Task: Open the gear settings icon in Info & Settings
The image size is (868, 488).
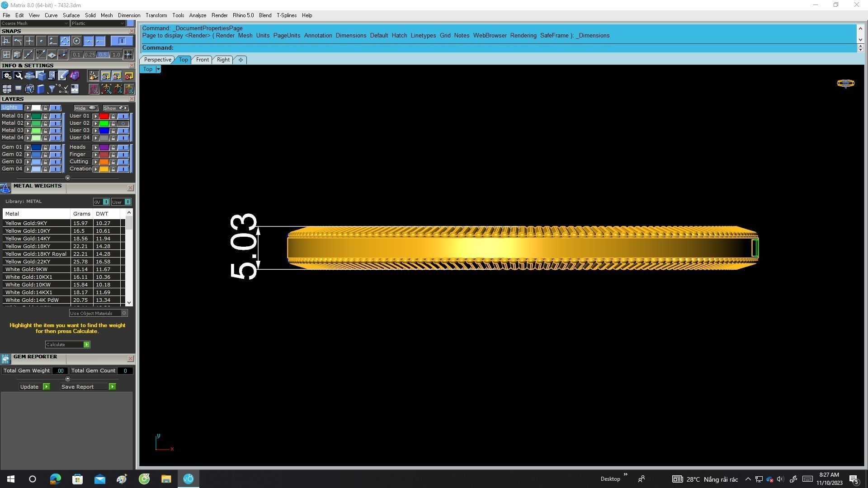Action: [7, 76]
